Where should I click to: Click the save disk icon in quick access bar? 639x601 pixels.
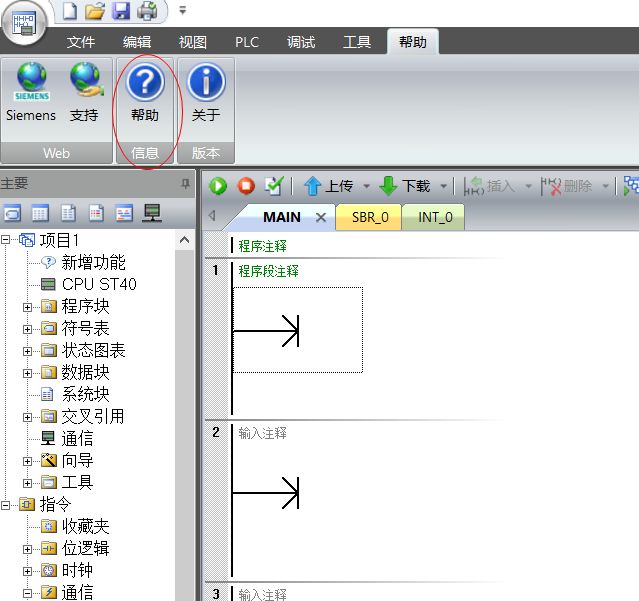click(121, 11)
